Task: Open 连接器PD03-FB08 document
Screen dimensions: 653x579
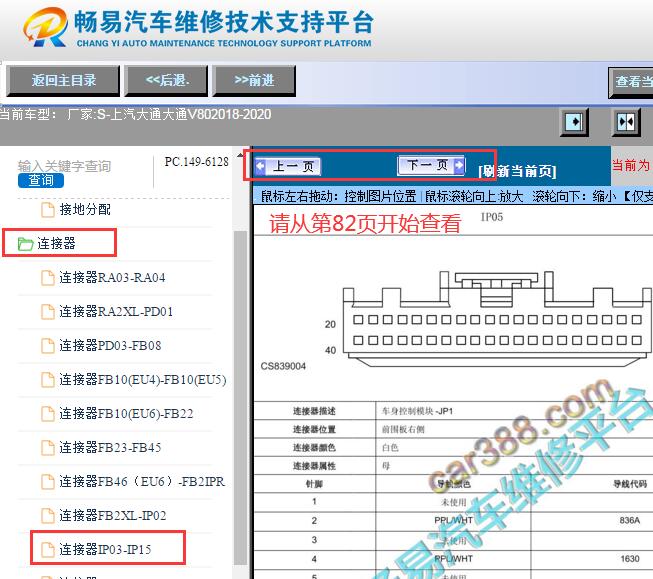Action: tap(110, 345)
